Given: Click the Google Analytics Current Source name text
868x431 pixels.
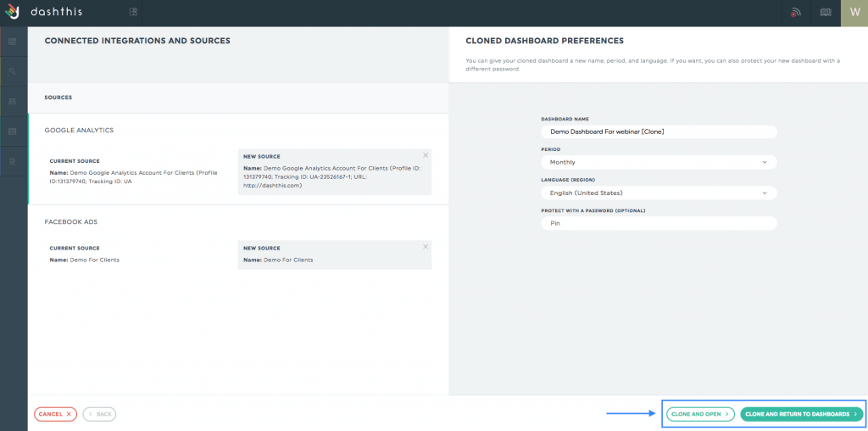Looking at the screenshot, I should pyautogui.click(x=133, y=176).
